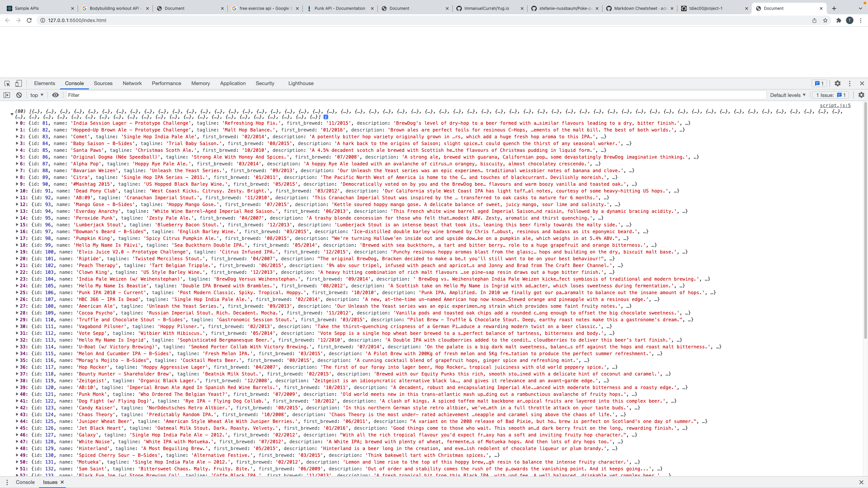The width and height of the screenshot is (868, 488).
Task: Click the clear console icon
Action: pos(19,95)
